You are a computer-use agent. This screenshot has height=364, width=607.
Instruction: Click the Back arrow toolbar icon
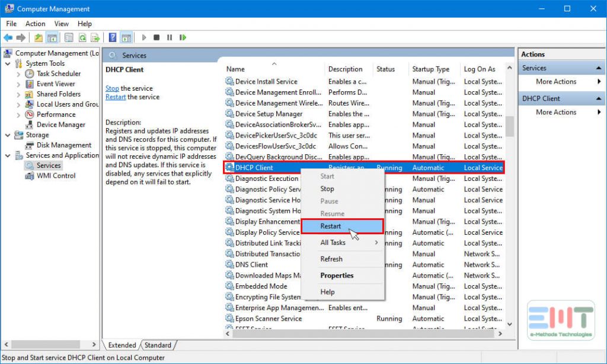point(8,37)
